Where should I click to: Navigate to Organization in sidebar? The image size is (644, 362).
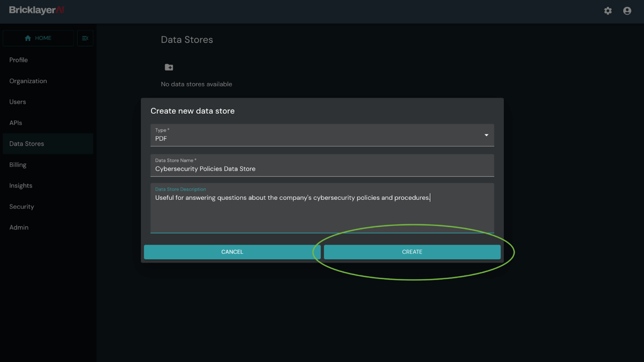(x=28, y=81)
